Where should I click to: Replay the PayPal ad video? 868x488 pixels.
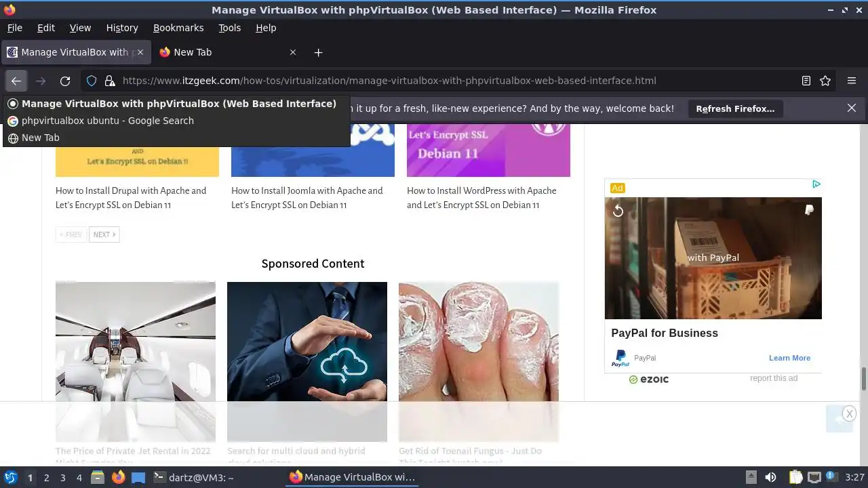tap(618, 211)
